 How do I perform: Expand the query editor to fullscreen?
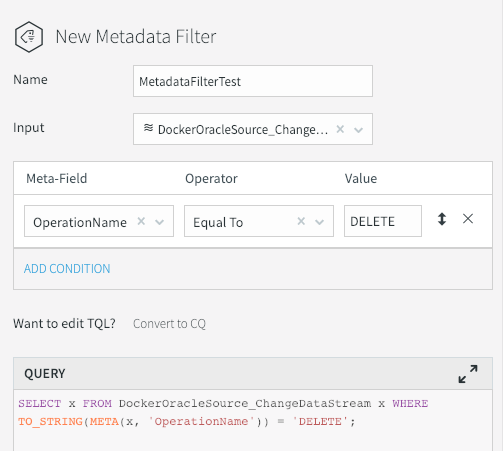tap(468, 374)
